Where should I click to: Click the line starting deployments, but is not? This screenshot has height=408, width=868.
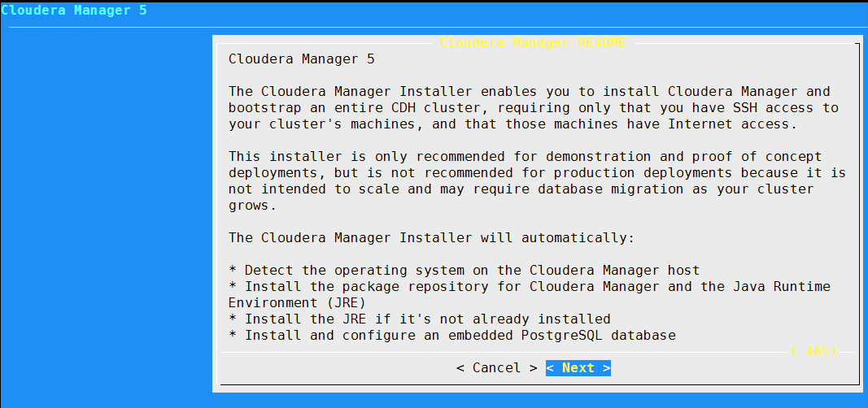tap(538, 173)
